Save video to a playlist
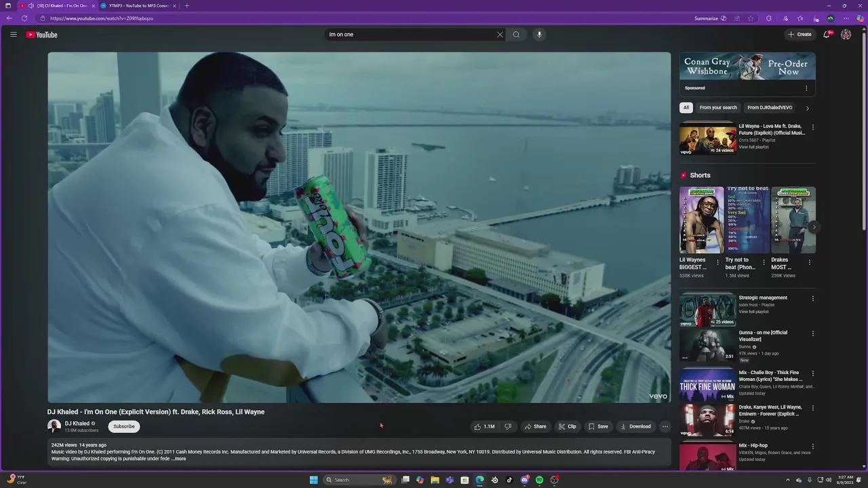This screenshot has width=868, height=488. click(x=598, y=426)
